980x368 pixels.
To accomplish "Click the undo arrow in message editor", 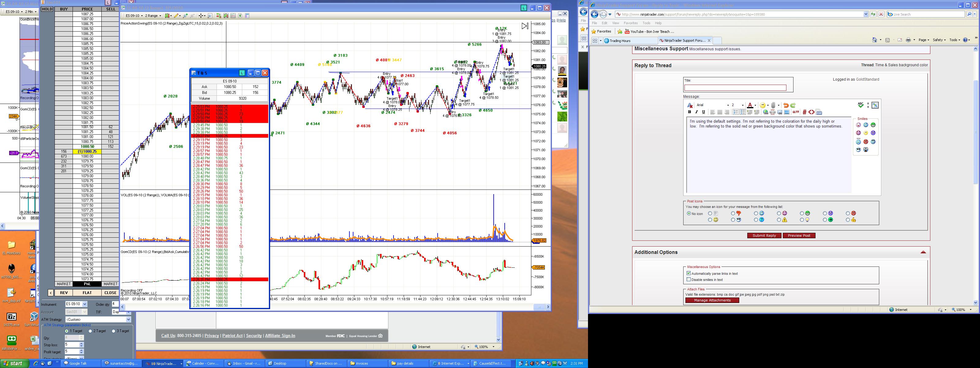I will point(786,105).
